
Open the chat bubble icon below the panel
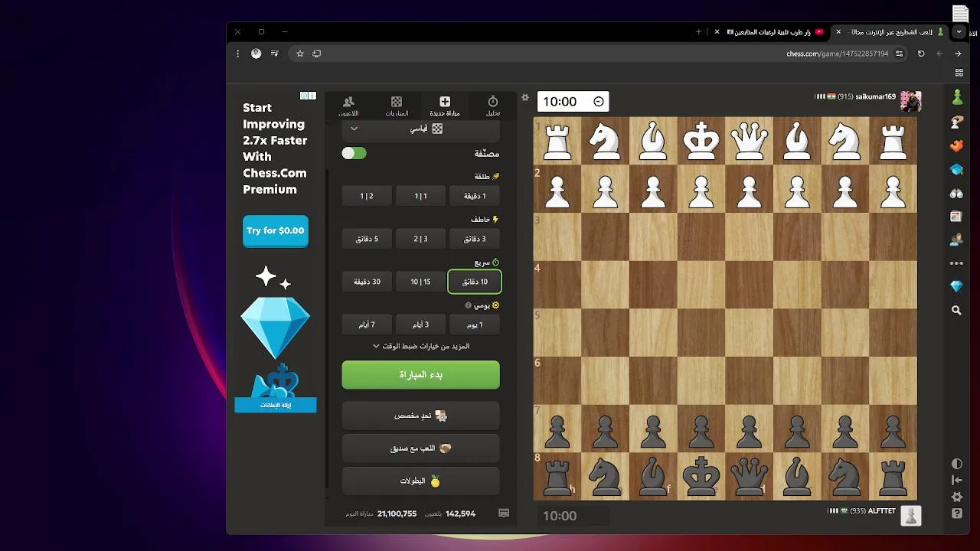click(x=504, y=514)
